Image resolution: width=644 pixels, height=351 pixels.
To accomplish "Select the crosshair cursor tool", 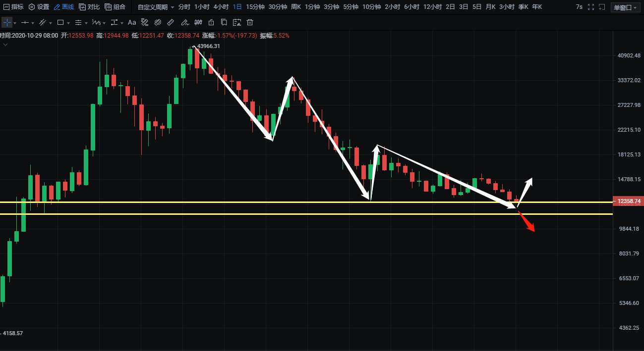I will pos(7,23).
